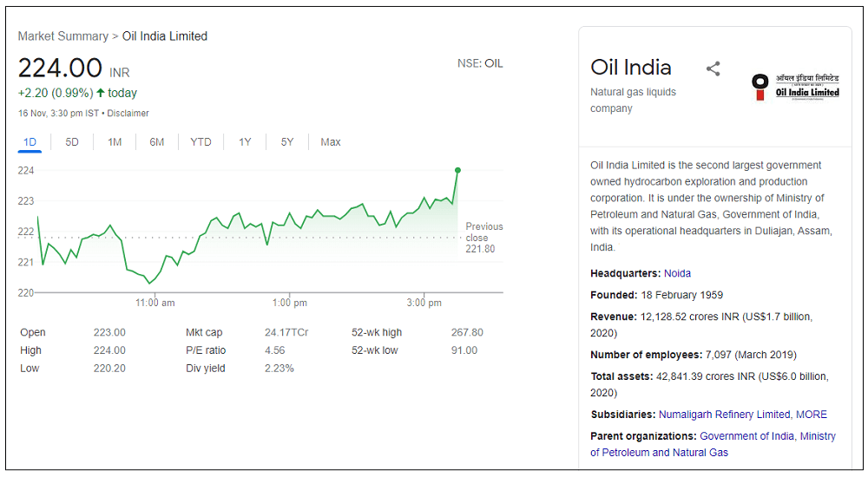Click the MORE subsidiaries link

point(811,415)
